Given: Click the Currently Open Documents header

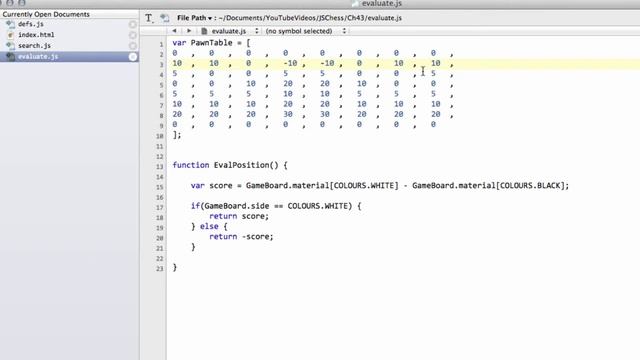Looking at the screenshot, I should (x=46, y=14).
